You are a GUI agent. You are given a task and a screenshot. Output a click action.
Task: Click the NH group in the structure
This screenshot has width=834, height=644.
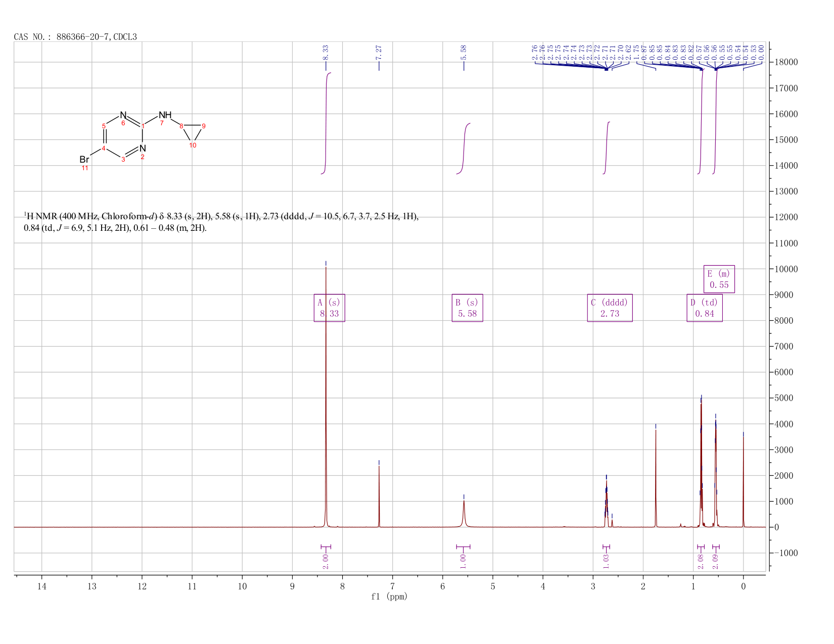click(x=165, y=115)
